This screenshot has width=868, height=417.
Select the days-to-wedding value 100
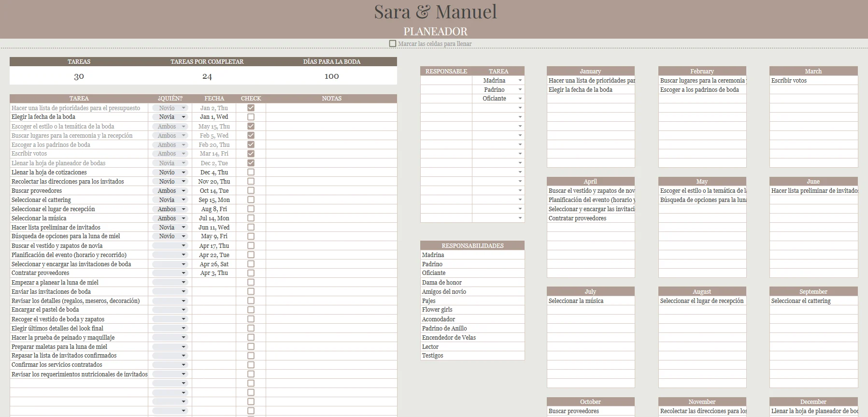(331, 76)
